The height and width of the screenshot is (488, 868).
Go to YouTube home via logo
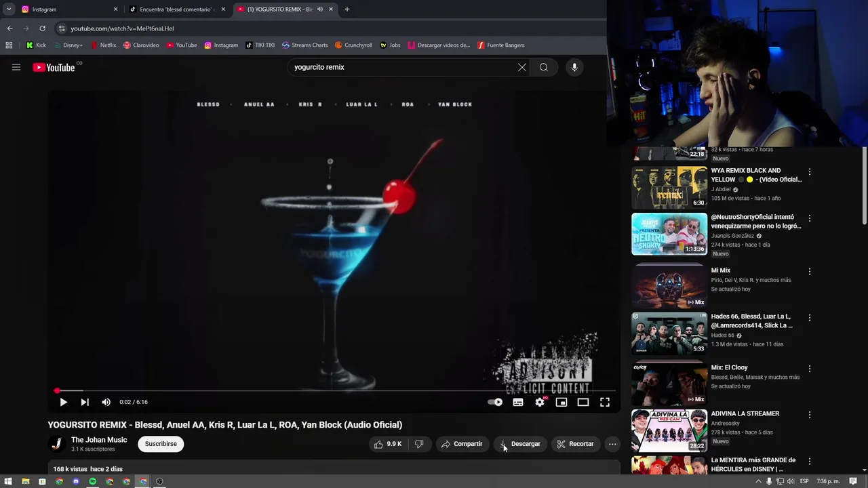click(54, 67)
